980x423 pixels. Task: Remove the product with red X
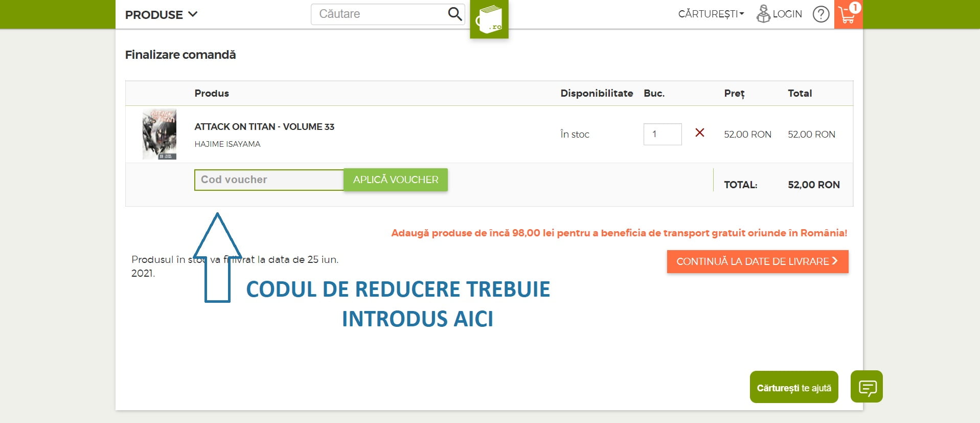(700, 133)
